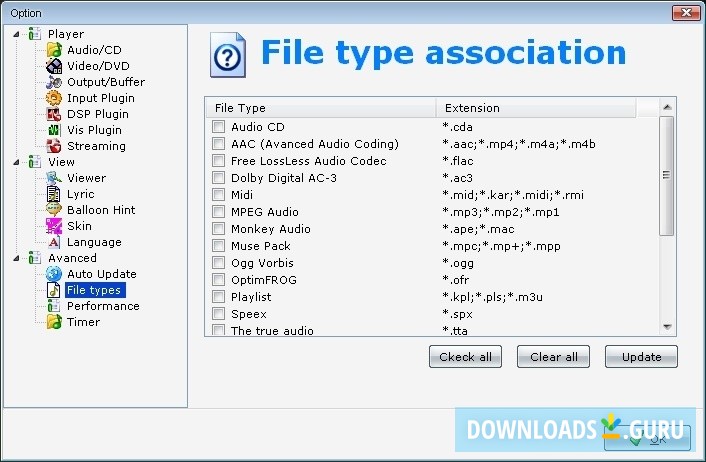
Task: Check the Muse Pack box
Action: tap(218, 246)
